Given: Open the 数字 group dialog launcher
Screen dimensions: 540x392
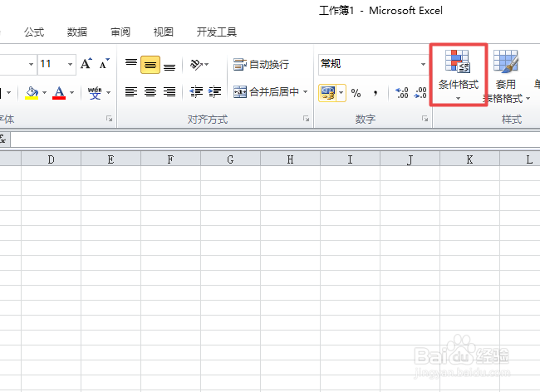Looking at the screenshot, I should [x=425, y=119].
